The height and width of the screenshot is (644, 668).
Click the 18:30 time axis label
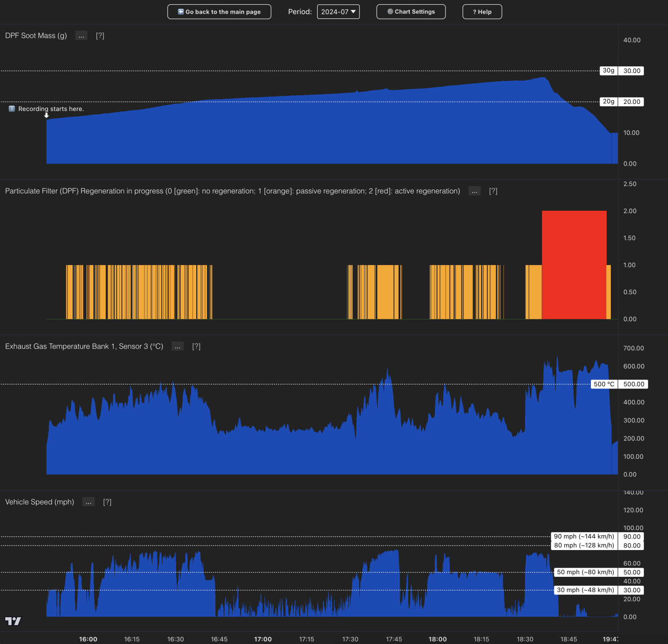[525, 639]
